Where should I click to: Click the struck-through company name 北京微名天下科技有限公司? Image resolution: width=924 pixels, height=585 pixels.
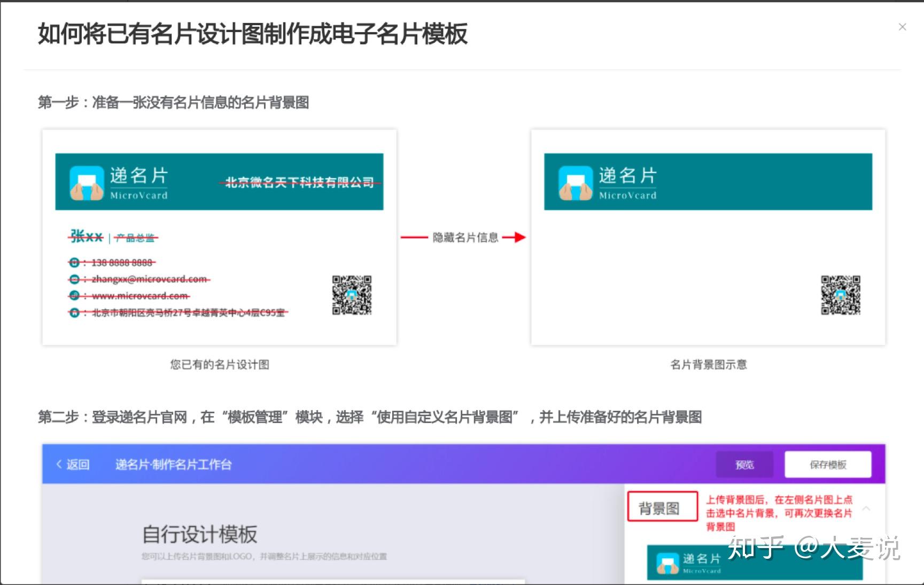click(300, 182)
